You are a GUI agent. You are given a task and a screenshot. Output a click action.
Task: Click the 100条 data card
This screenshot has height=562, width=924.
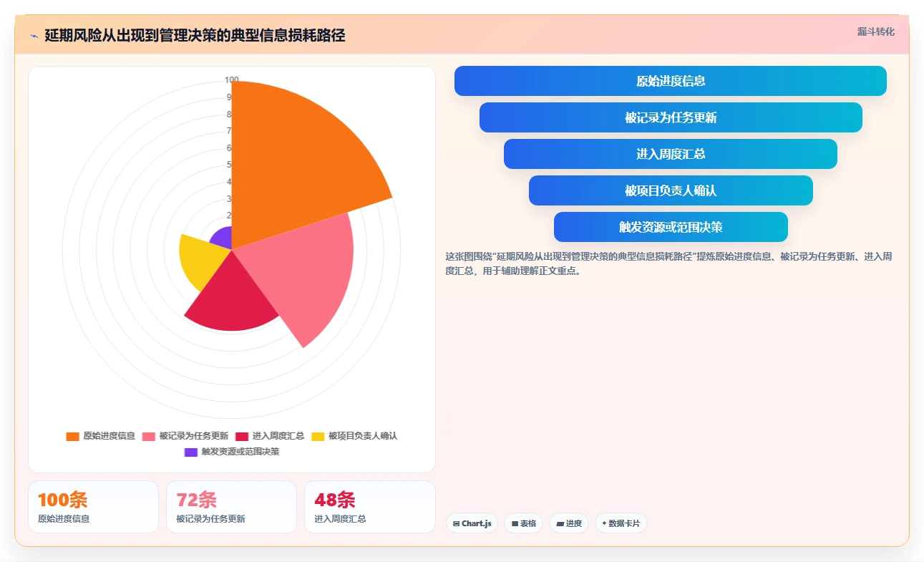pos(93,507)
